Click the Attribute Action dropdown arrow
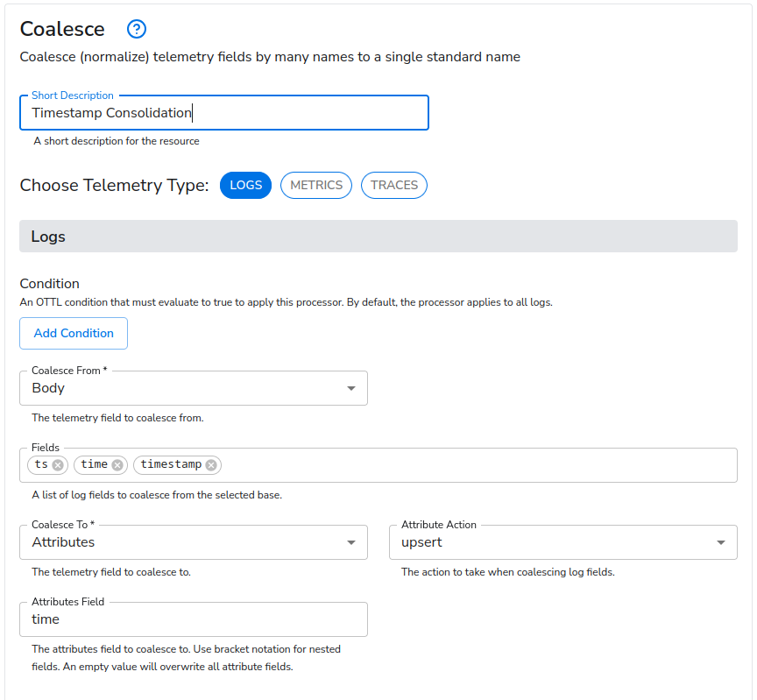The height and width of the screenshot is (700, 757). [x=721, y=542]
